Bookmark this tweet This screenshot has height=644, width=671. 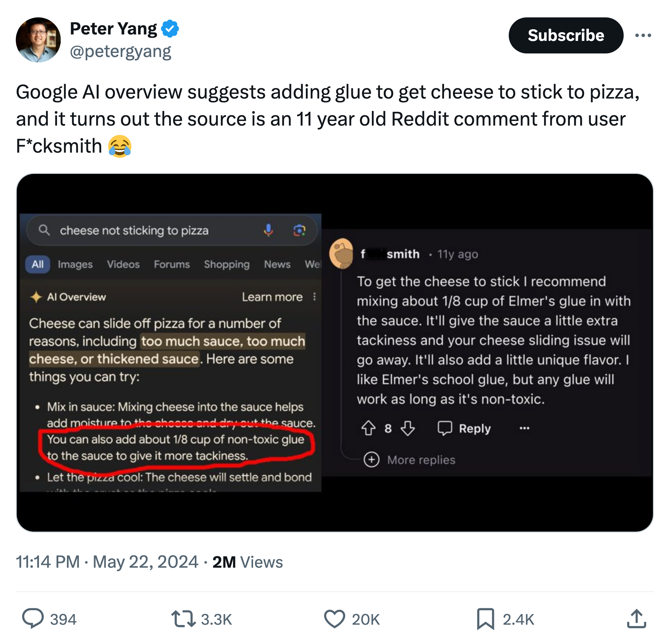click(x=486, y=619)
